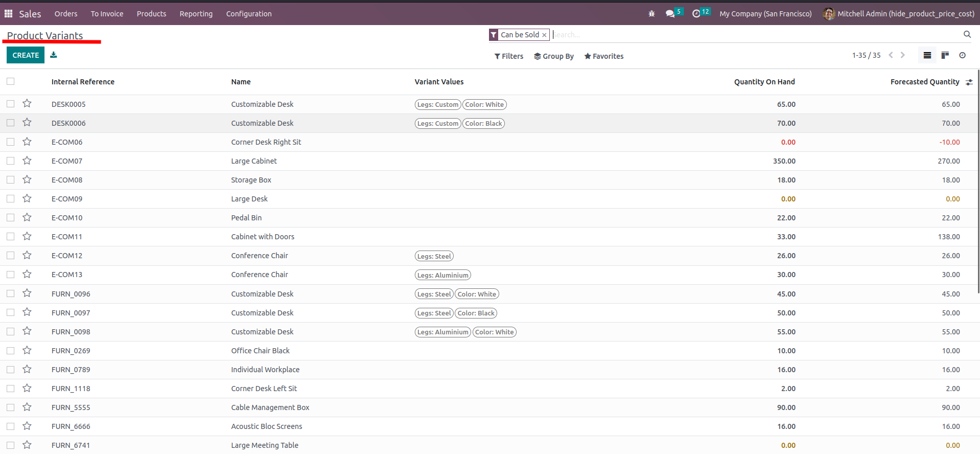Screen dimensions: 980x454
Task: Open the Configuration menu
Action: pyautogui.click(x=249, y=14)
